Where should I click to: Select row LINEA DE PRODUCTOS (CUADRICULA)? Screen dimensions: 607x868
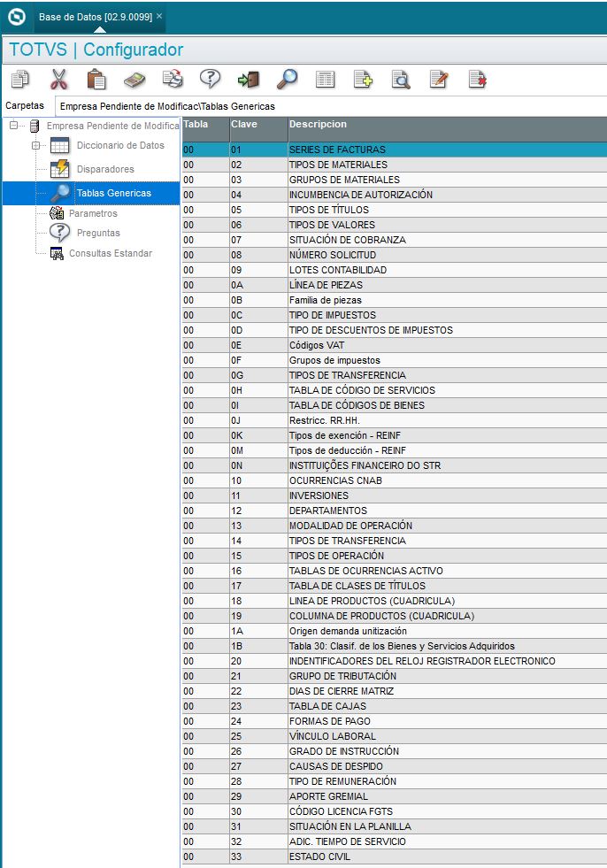point(395,601)
